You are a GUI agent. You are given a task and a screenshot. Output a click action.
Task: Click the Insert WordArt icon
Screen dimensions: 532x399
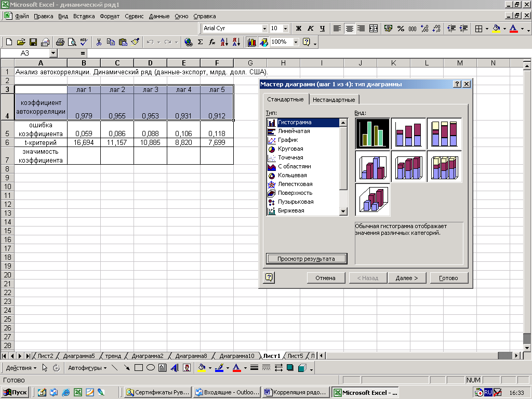pyautogui.click(x=174, y=368)
